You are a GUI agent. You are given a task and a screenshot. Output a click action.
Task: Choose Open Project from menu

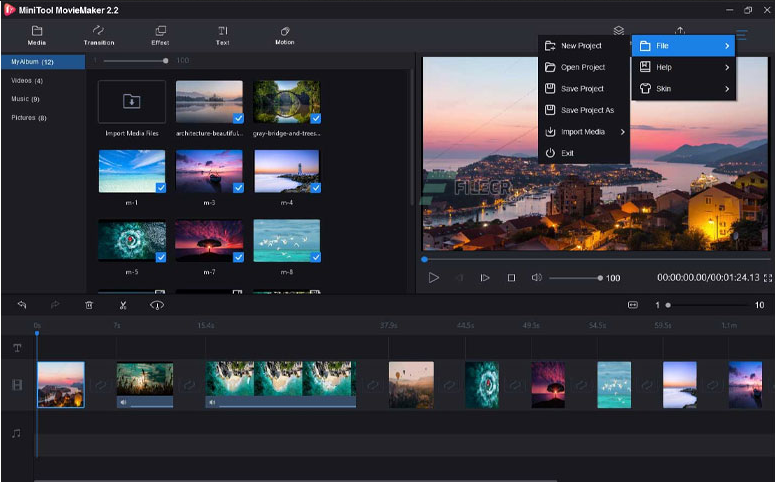tap(584, 67)
